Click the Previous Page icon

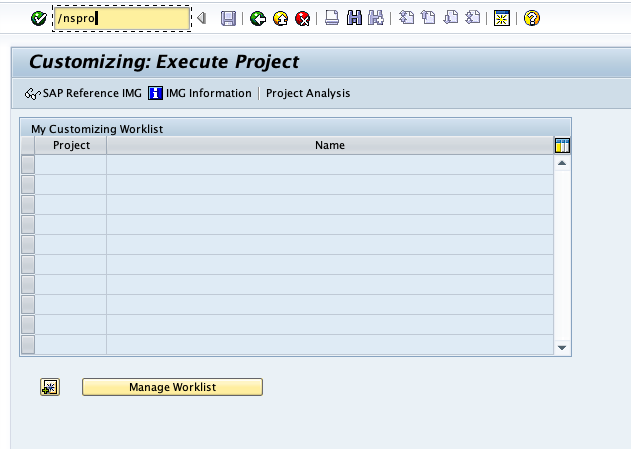coord(428,18)
